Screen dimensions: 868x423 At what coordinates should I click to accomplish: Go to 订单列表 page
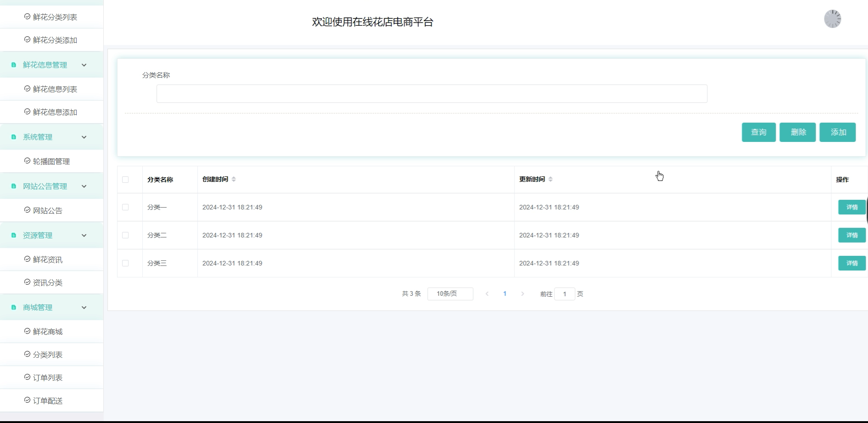coord(51,378)
